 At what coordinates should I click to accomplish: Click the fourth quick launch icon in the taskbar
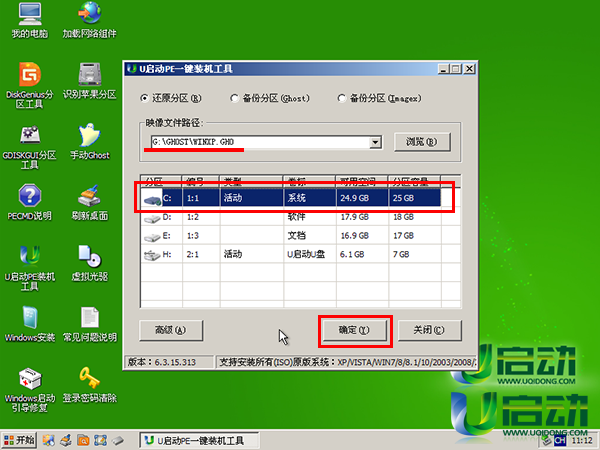[x=100, y=440]
